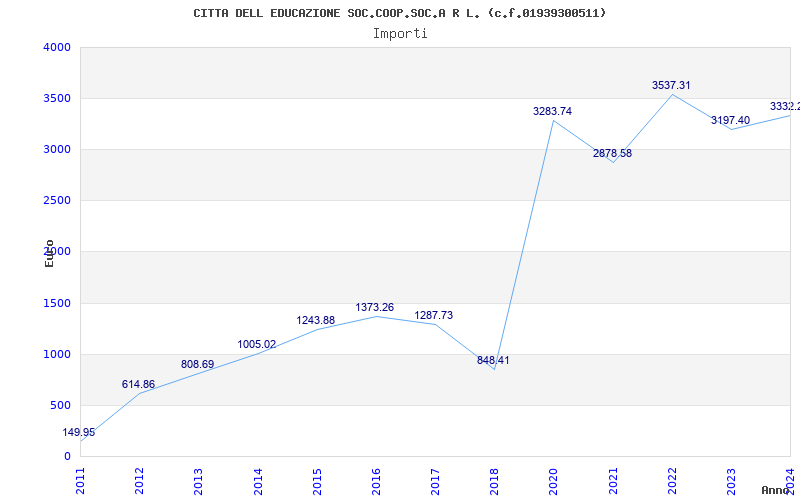The height and width of the screenshot is (500, 800).
Task: Select the 1373.26 data label
Action: (375, 308)
